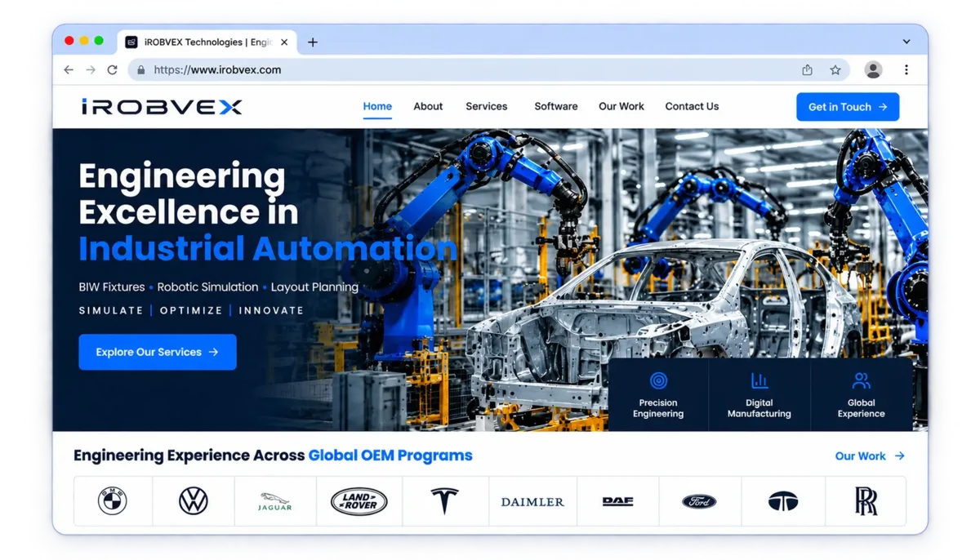
Task: Open a new tab with the plus icon
Action: pos(312,42)
